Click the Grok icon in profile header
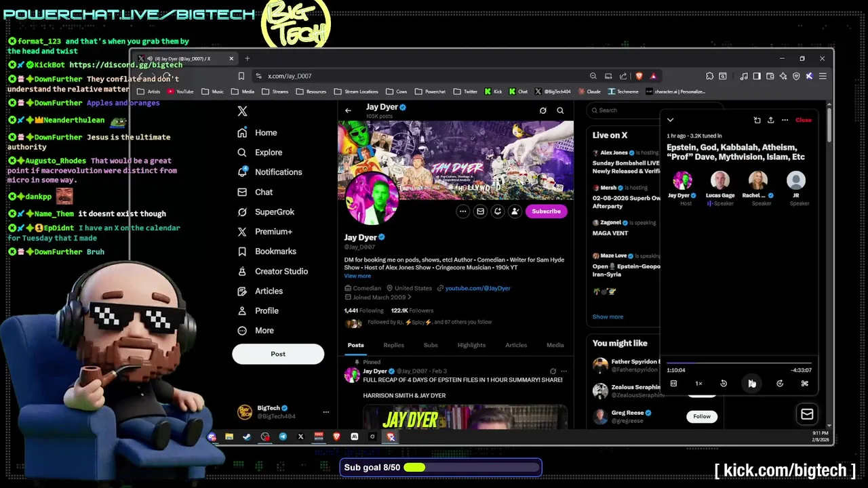Image resolution: width=868 pixels, height=488 pixels. 542,110
